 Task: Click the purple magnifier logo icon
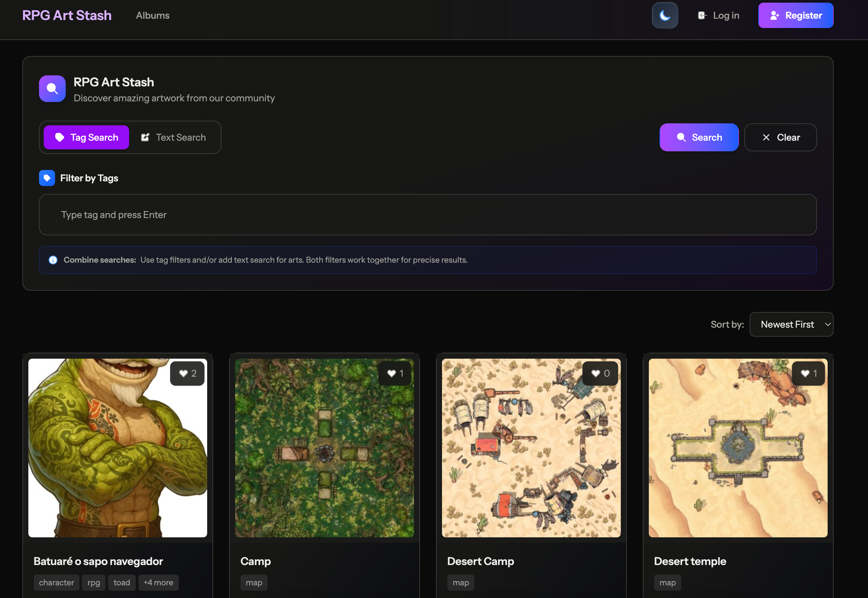point(52,89)
